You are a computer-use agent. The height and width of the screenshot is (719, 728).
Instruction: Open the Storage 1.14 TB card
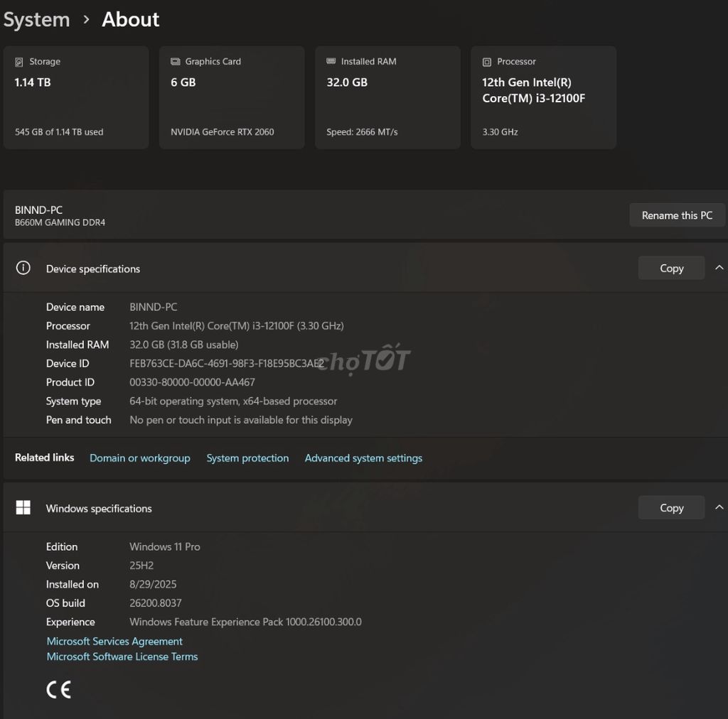pyautogui.click(x=76, y=97)
